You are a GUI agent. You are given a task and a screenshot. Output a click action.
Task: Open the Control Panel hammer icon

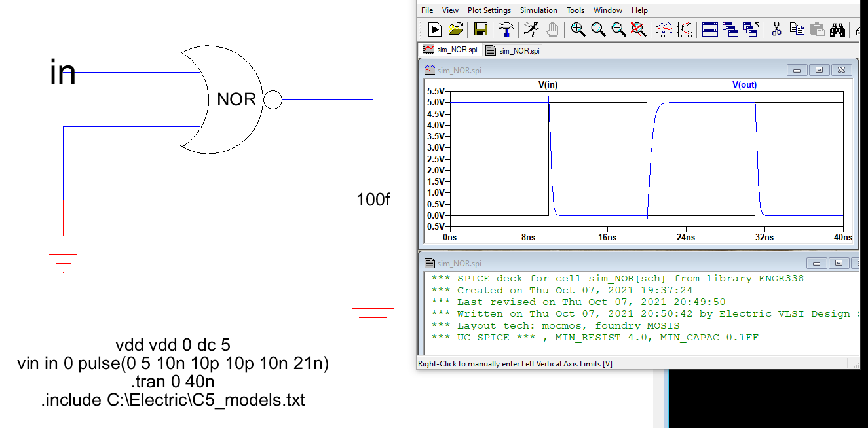click(x=506, y=29)
